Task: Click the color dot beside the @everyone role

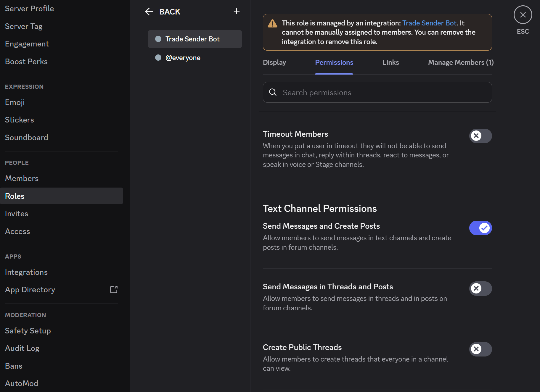Action: click(x=158, y=58)
